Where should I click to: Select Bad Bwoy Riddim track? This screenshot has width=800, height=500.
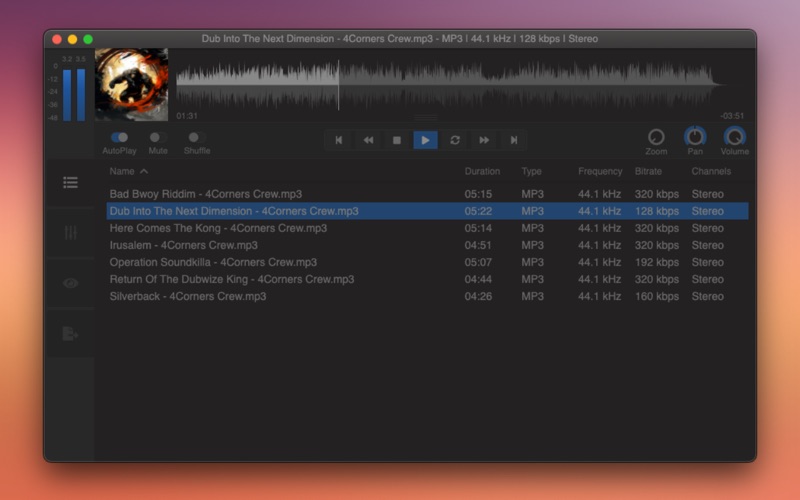point(427,194)
